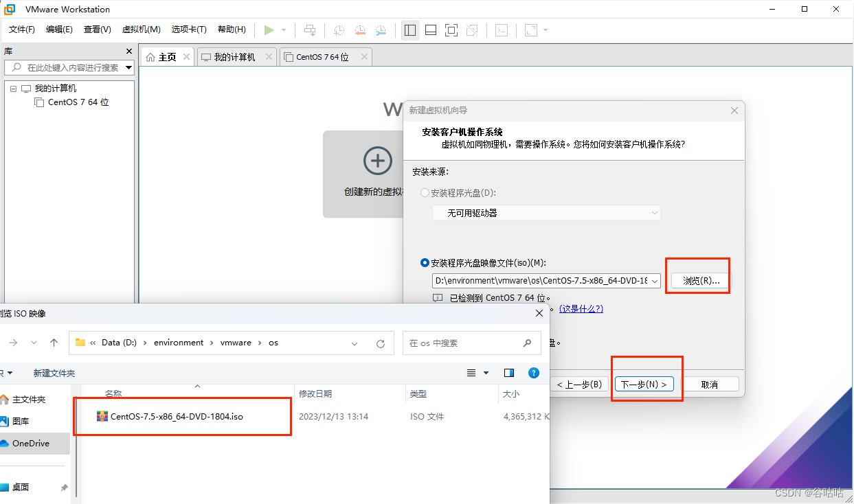The width and height of the screenshot is (854, 504).
Task: Click the up-folder arrow in ISO browser
Action: pos(54,343)
